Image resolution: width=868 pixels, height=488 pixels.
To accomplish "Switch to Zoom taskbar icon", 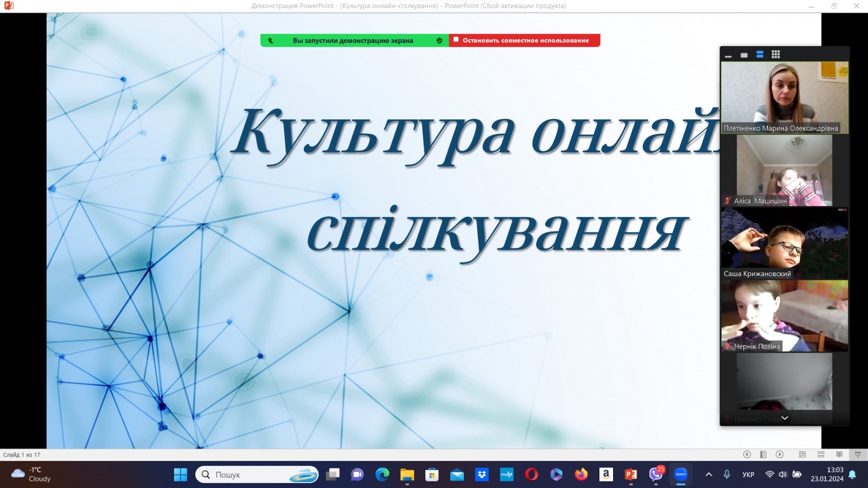I will 681,474.
